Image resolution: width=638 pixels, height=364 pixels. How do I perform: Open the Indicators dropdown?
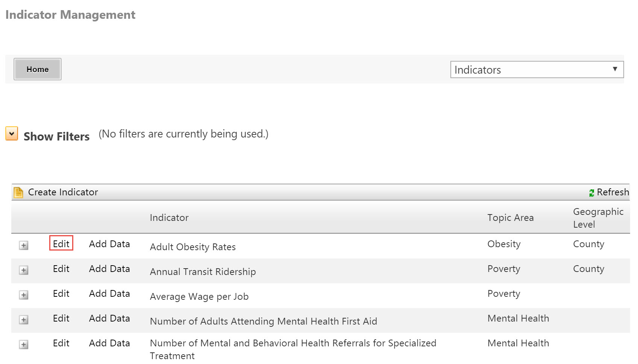[537, 69]
